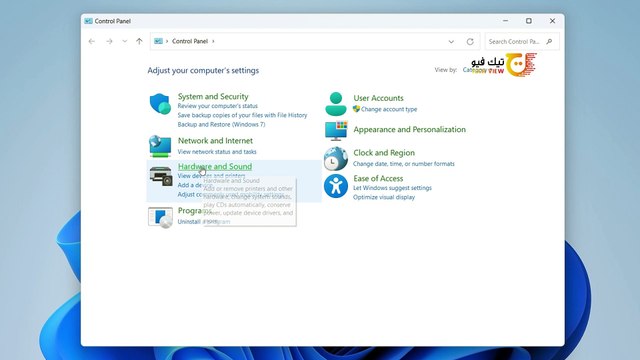The image size is (640, 360).
Task: Click the Search Control Panel field
Action: [522, 42]
